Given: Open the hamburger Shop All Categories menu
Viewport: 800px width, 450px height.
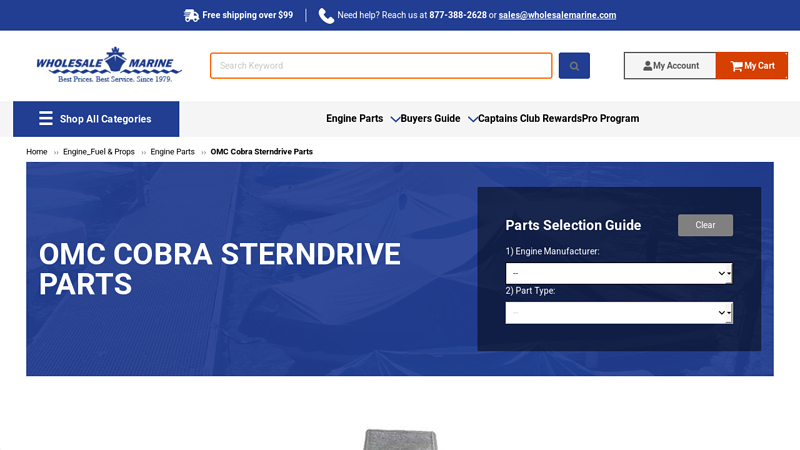Looking at the screenshot, I should [96, 119].
